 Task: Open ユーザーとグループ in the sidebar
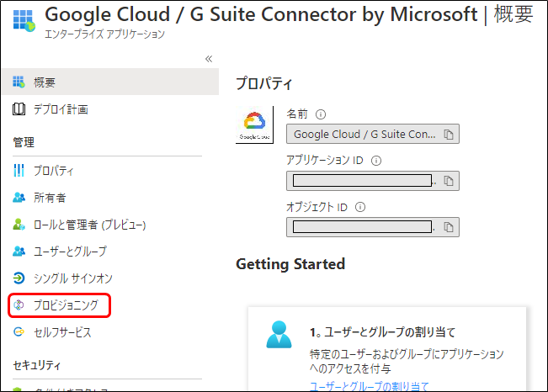tap(70, 252)
